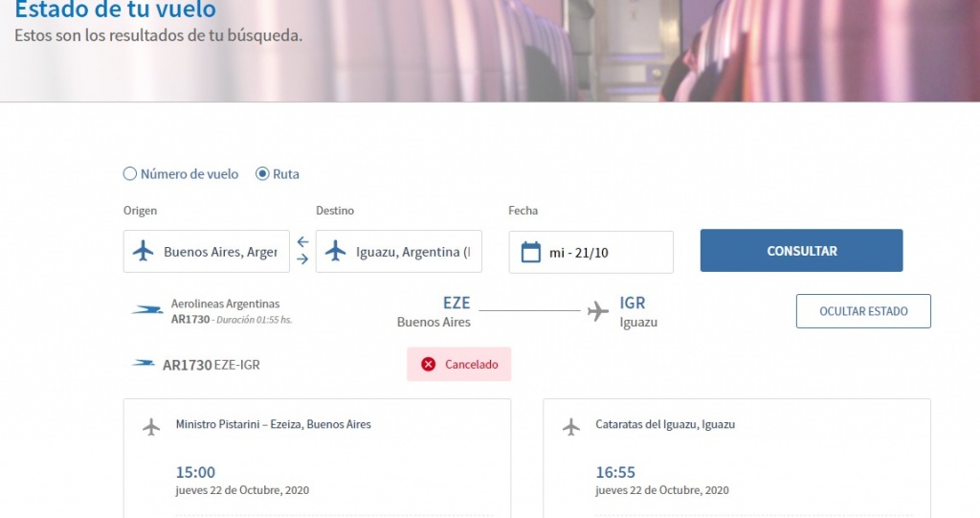Select the Número de vuelo radio option
This screenshot has height=518, width=980.
coord(130,174)
